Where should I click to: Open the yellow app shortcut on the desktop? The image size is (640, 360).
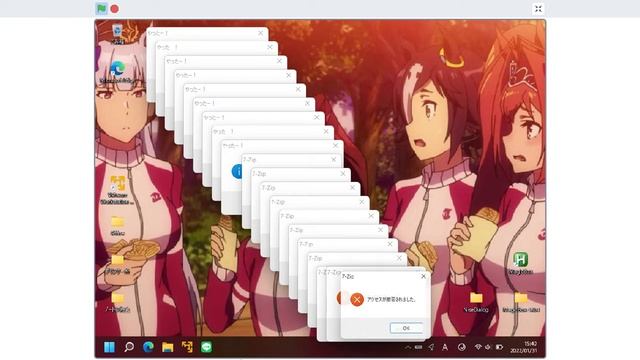coord(118,189)
